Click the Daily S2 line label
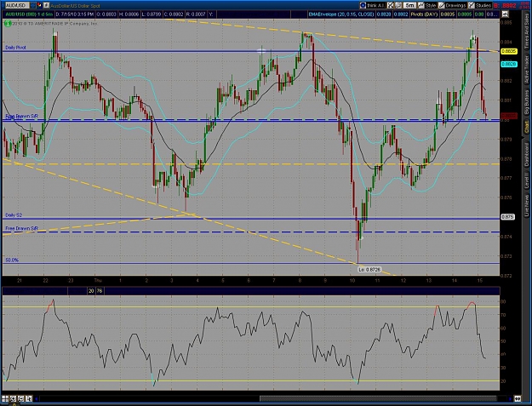Screen dimensions: 532x406 (x=14, y=215)
